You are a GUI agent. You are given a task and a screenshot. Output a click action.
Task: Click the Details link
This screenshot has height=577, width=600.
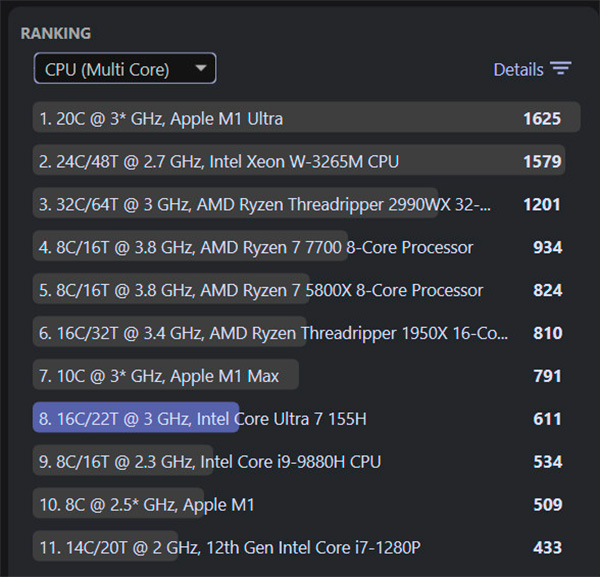518,69
